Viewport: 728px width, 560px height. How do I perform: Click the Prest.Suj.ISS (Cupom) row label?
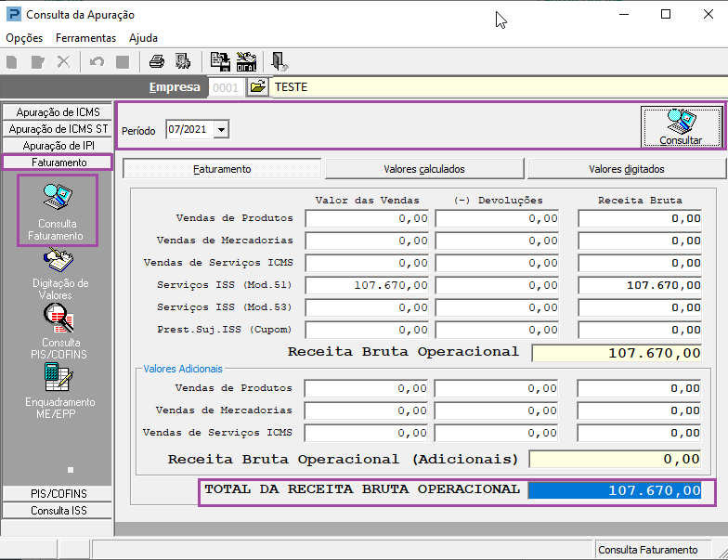coord(225,329)
